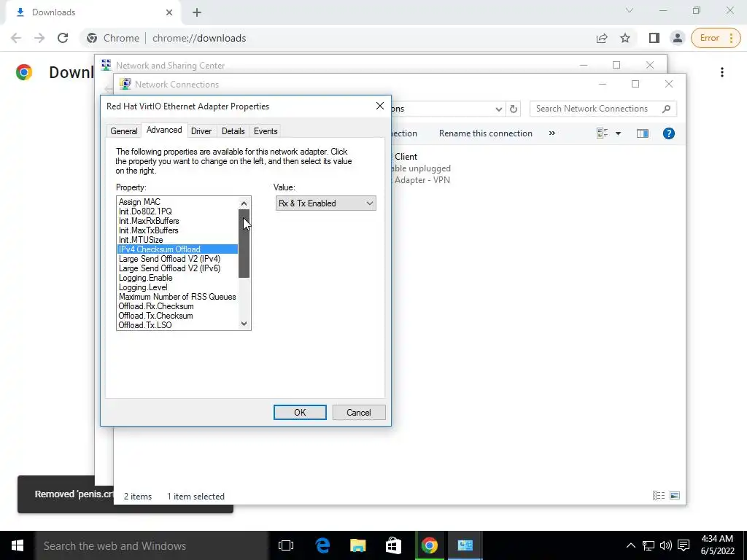
Task: Select Init.Do802.1PQ property
Action: [x=177, y=211]
